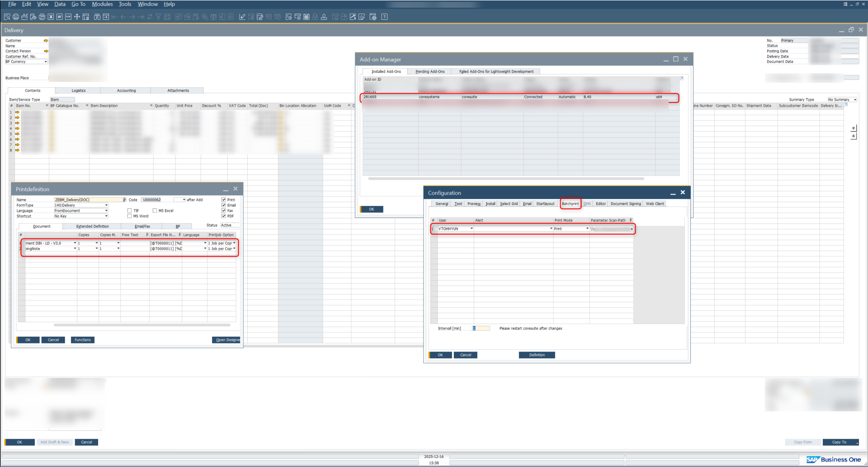Click the Calendar toolbar icon

[x=306, y=17]
